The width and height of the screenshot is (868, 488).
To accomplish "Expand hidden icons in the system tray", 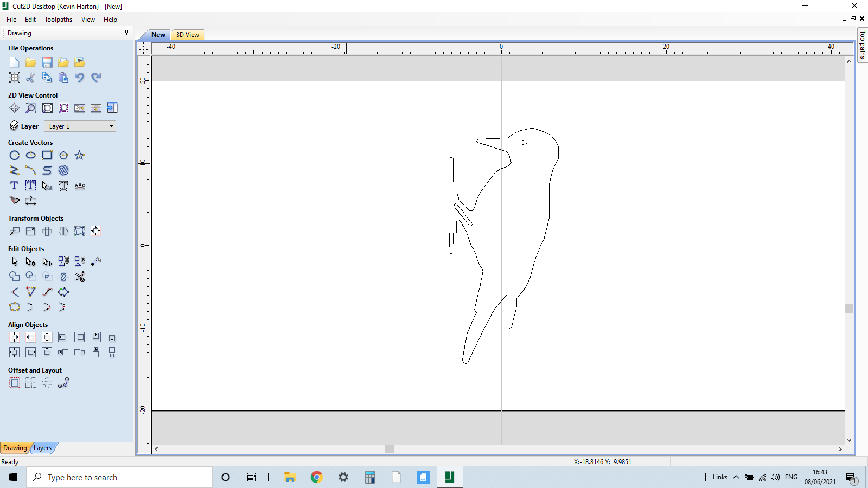I will (736, 477).
